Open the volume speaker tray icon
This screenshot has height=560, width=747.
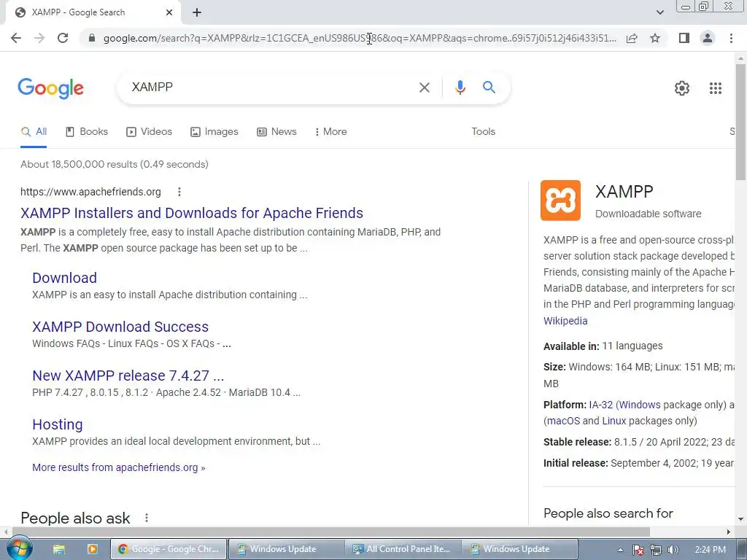tap(673, 550)
